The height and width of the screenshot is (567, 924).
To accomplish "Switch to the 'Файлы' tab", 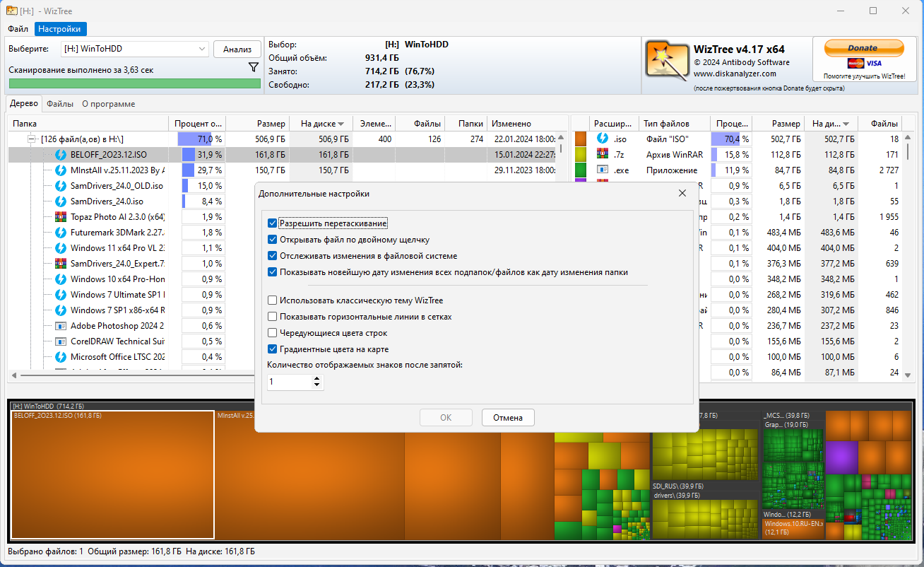I will [60, 104].
